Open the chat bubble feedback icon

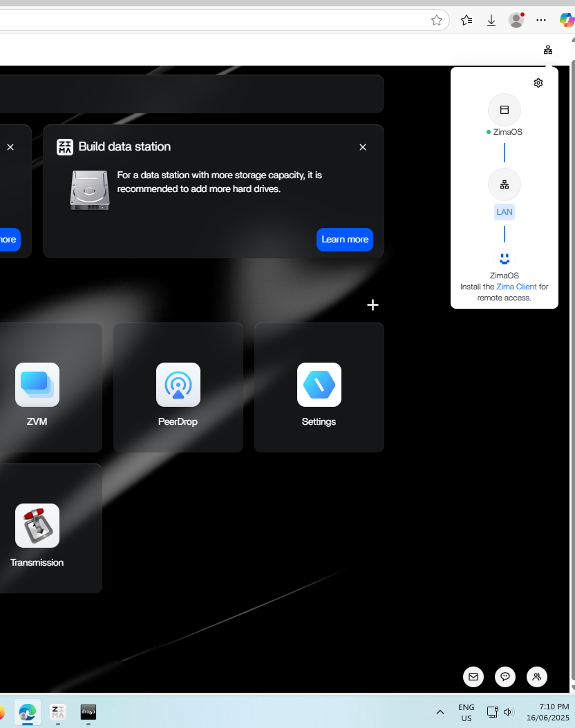tap(505, 677)
